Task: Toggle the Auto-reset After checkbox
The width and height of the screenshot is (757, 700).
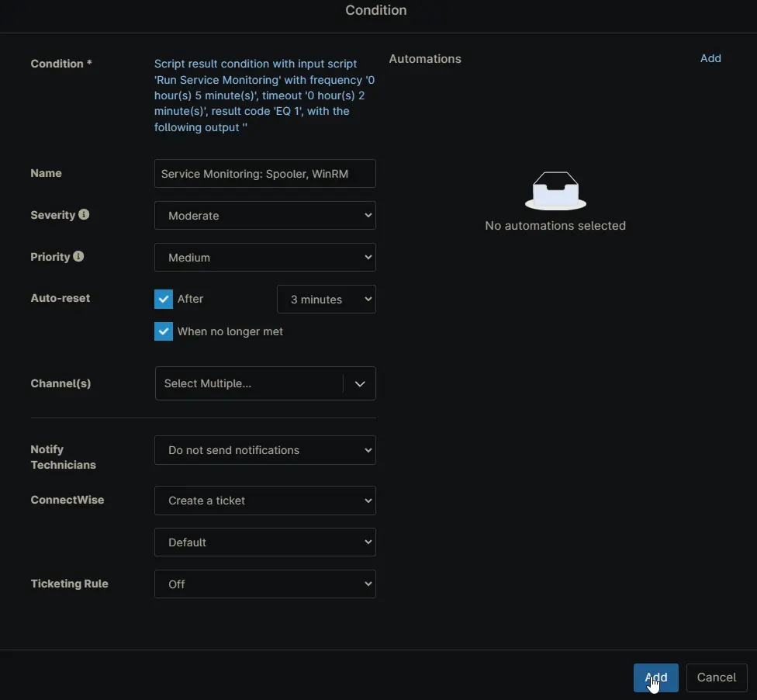Action: click(164, 299)
